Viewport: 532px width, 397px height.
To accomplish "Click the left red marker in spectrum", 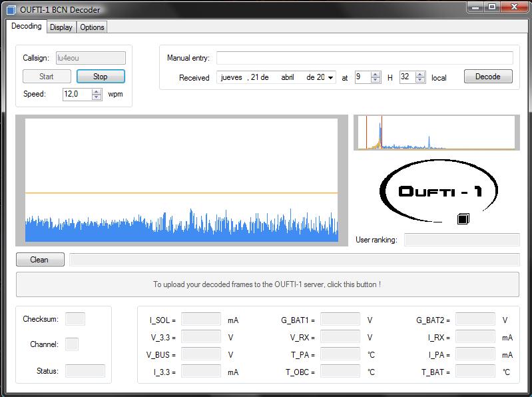I will pos(366,133).
